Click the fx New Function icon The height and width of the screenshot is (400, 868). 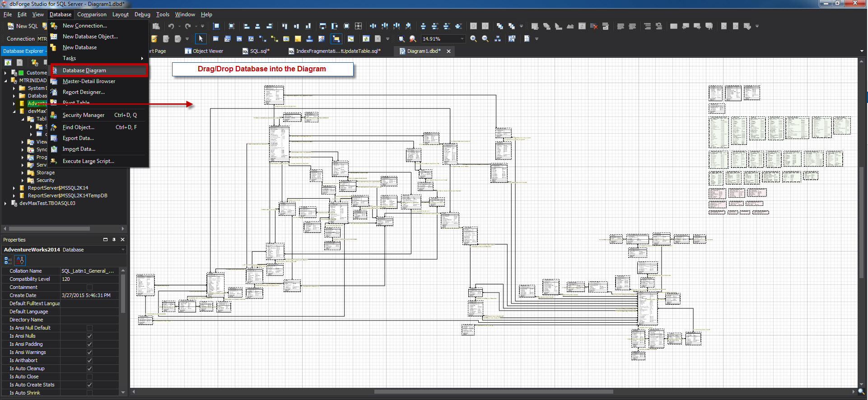pos(251,39)
